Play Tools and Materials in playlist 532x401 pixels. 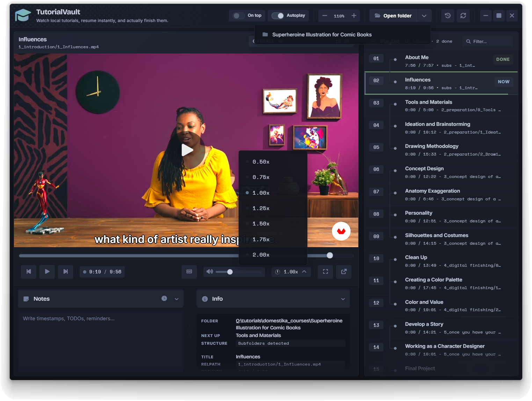click(441, 106)
